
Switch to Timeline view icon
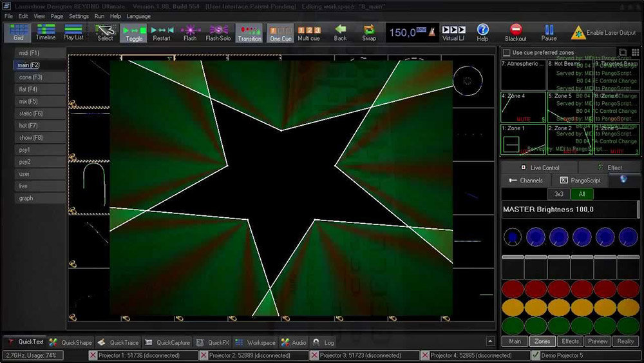[46, 30]
